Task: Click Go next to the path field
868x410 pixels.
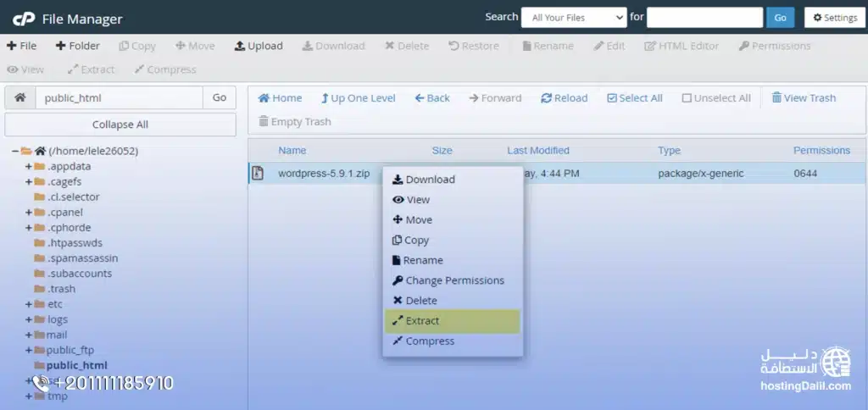Action: (x=220, y=97)
